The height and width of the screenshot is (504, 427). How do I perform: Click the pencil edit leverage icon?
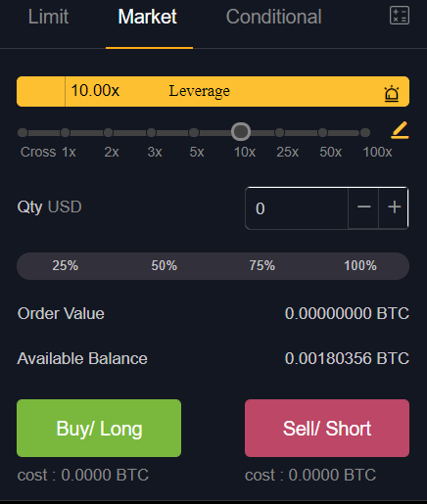(x=400, y=130)
